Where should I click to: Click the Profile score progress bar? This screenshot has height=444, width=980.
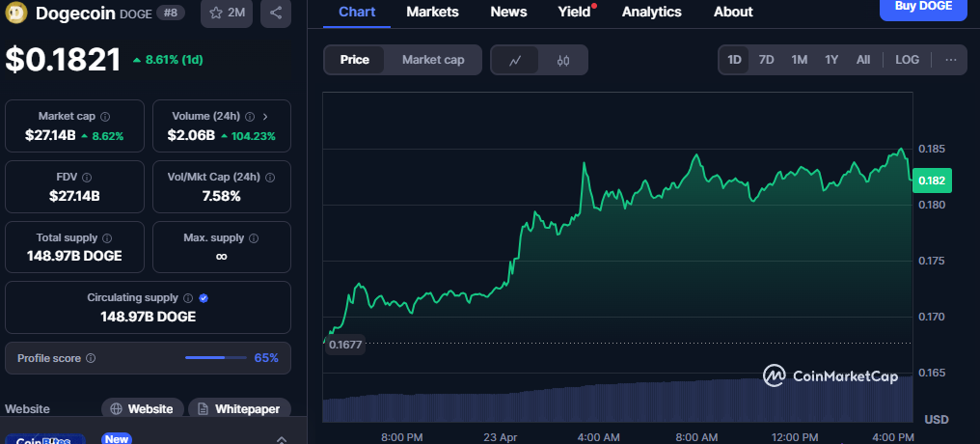216,358
